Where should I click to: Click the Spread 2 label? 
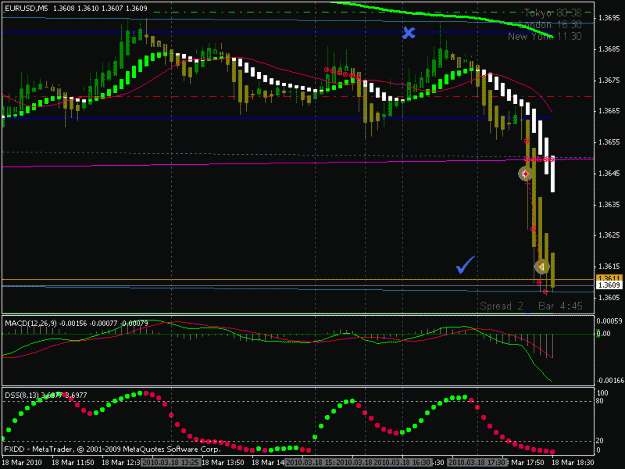pyautogui.click(x=501, y=306)
